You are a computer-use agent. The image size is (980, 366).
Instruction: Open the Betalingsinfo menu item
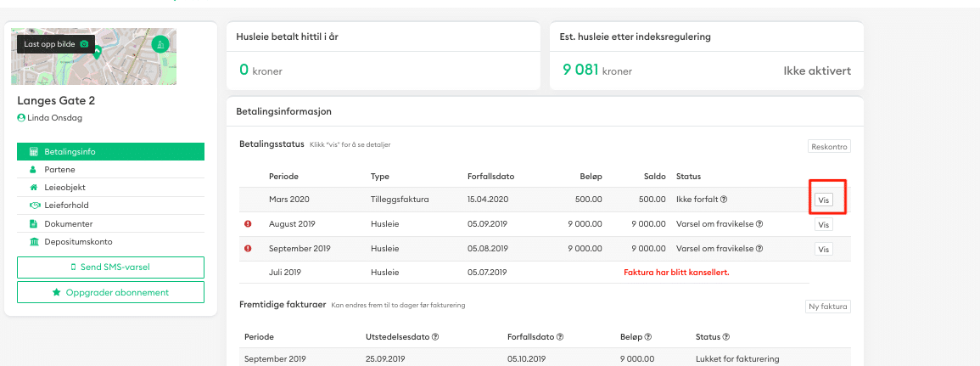pyautogui.click(x=110, y=152)
